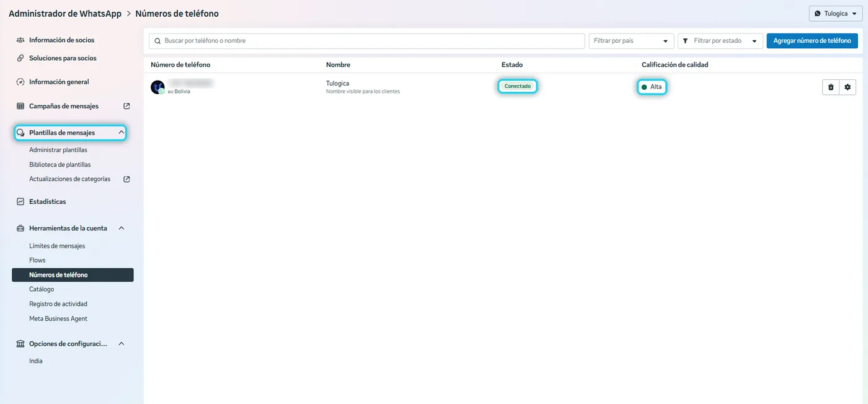
Task: Collapse the Plantillas de mensajes section
Action: coord(122,133)
